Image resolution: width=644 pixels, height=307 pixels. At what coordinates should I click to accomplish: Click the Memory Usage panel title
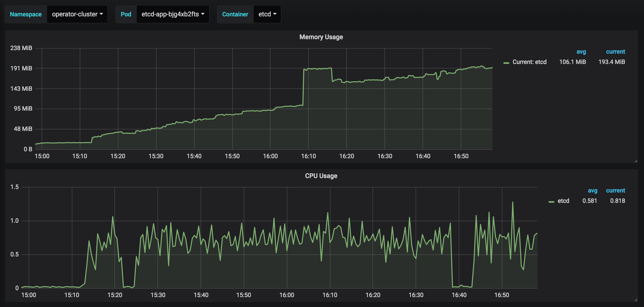(x=321, y=37)
